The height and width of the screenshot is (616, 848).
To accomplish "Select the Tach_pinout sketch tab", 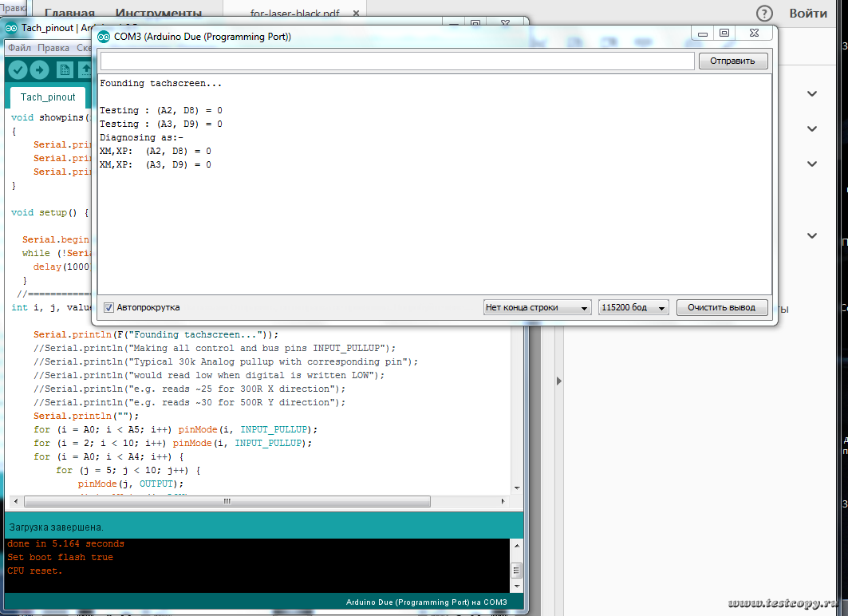I will point(48,97).
